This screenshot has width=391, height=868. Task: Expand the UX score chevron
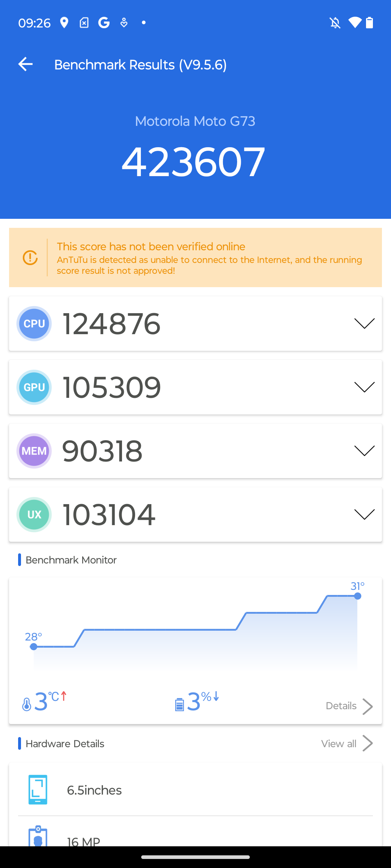point(364,514)
